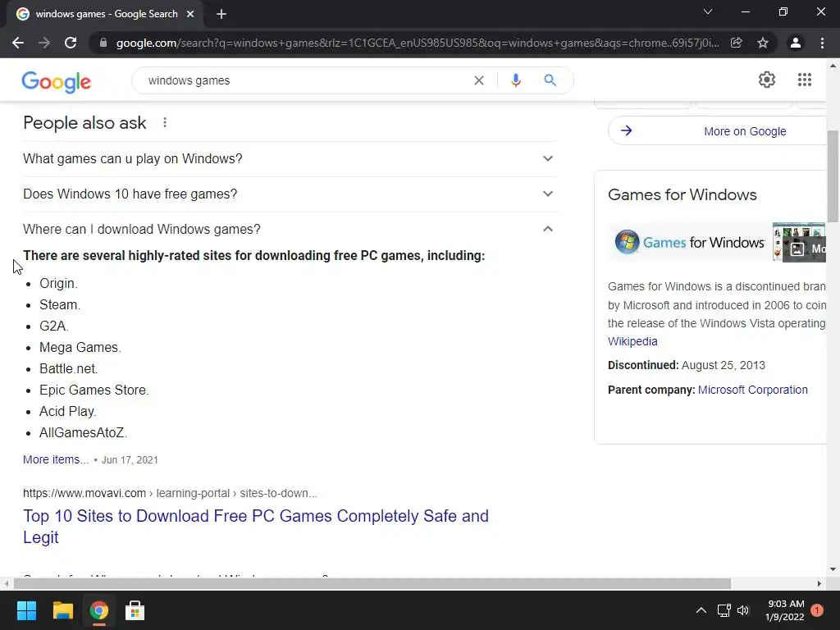840x630 pixels.
Task: Open the notification badge in the tray
Action: click(817, 610)
